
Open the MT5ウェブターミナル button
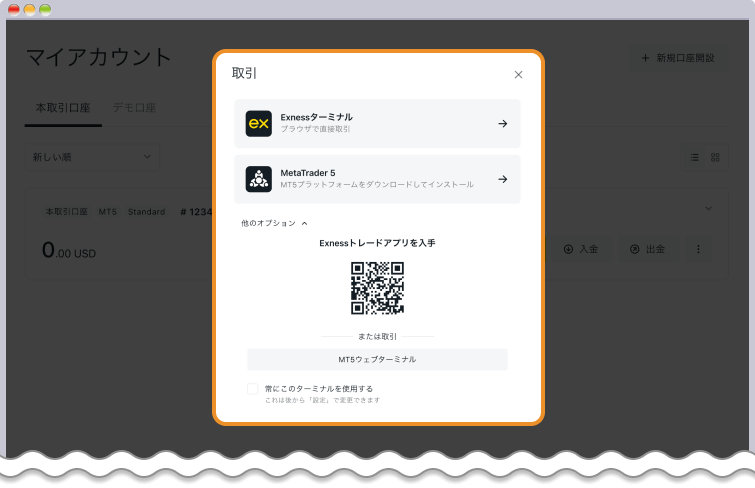pyautogui.click(x=377, y=359)
